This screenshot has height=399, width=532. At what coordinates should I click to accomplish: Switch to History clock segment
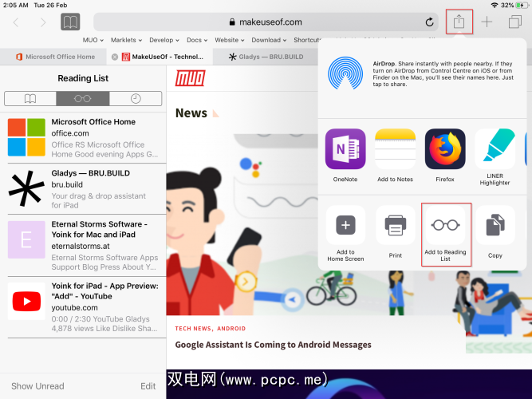click(136, 98)
